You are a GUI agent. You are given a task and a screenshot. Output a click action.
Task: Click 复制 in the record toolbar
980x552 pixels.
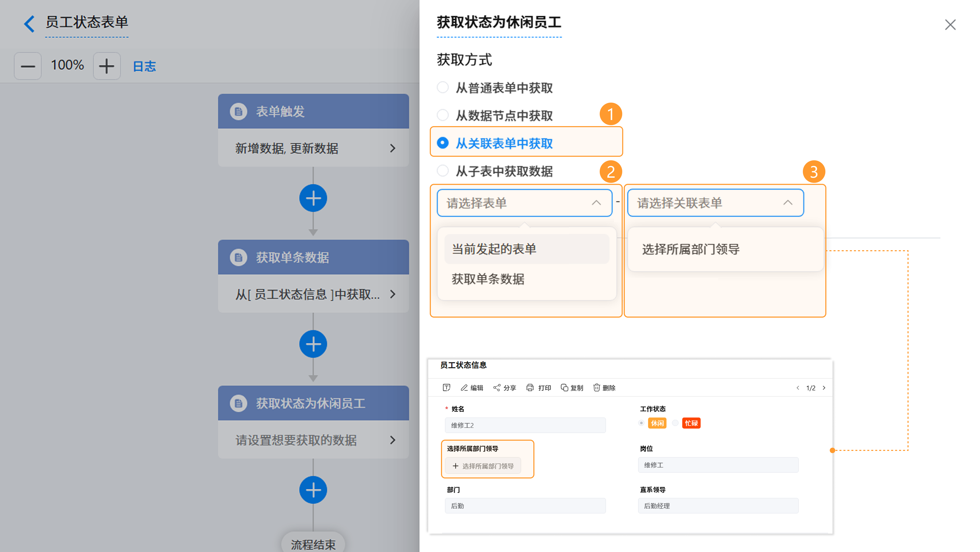coord(572,388)
